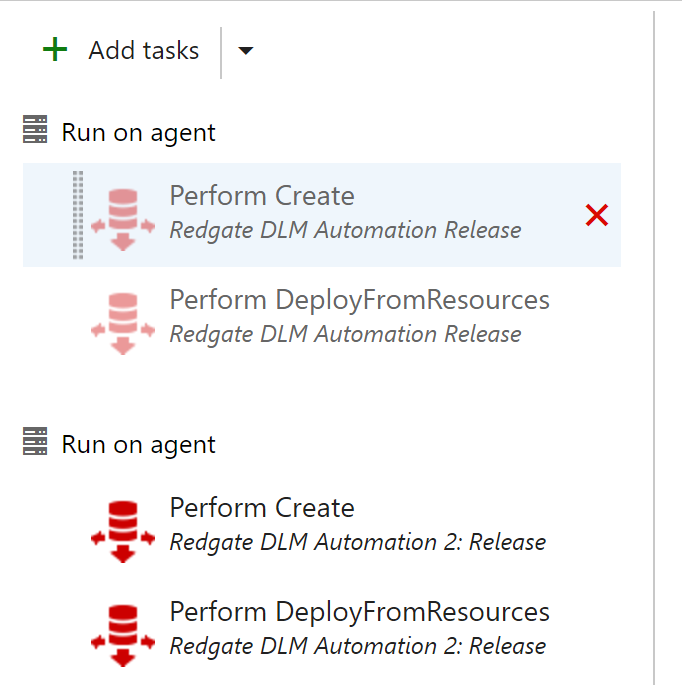Select Run on agent phase containing Automation 2 tasks

[x=138, y=444]
